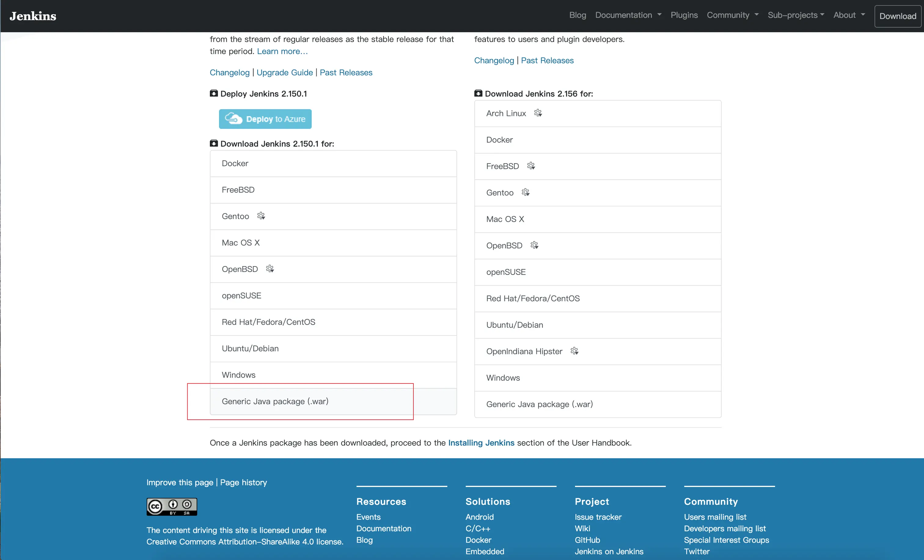
Task: Open the Community navigation dropdown
Action: coord(732,15)
